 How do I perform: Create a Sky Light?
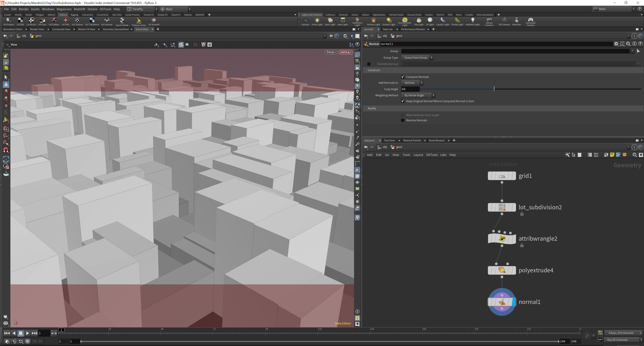pos(419,22)
